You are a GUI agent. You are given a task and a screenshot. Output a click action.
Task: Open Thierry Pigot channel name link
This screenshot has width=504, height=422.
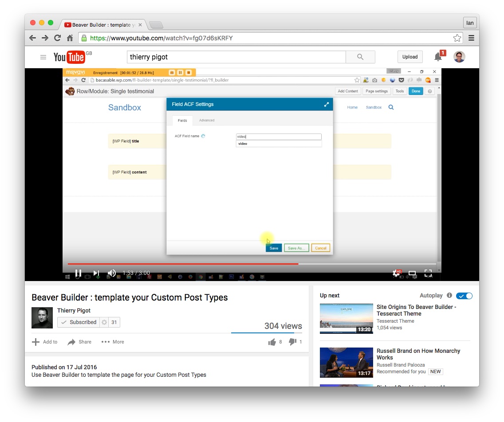click(74, 311)
